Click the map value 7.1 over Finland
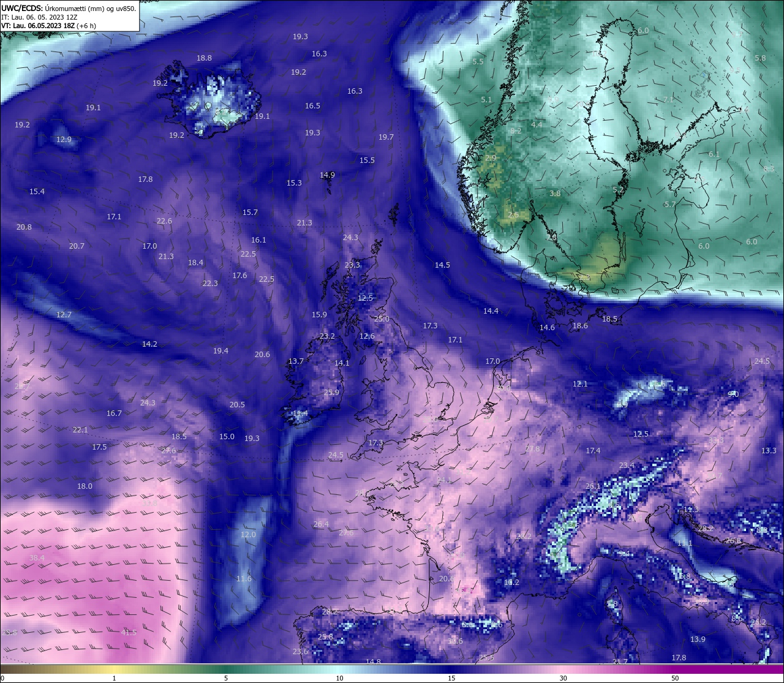 point(668,100)
